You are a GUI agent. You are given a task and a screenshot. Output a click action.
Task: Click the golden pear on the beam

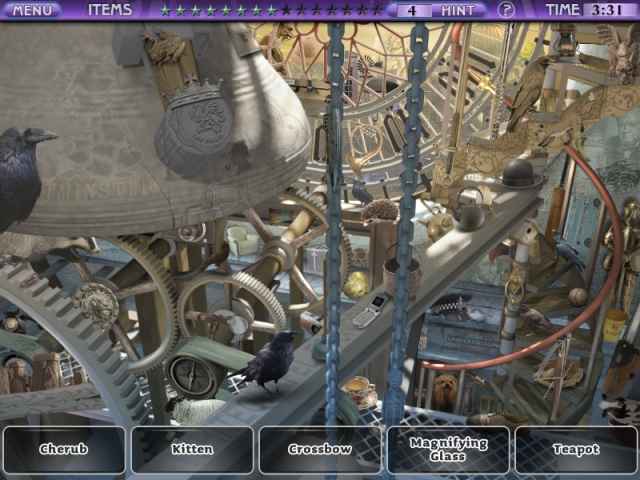click(356, 284)
